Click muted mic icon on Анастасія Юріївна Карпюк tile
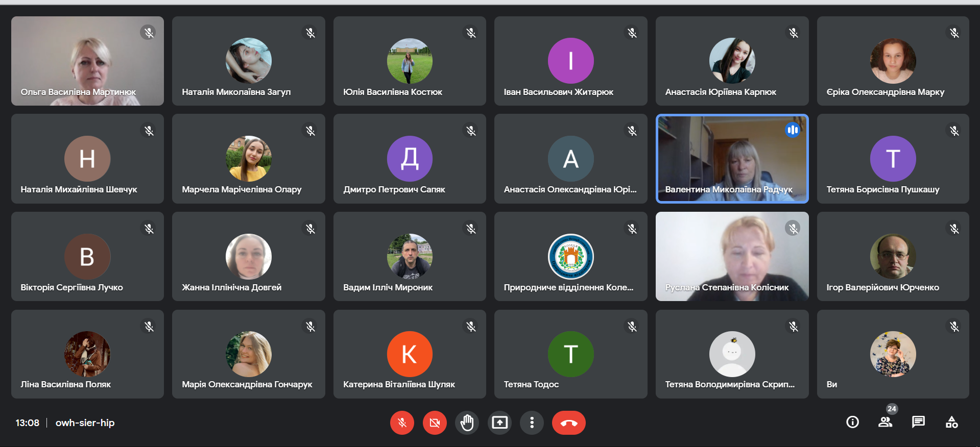The height and width of the screenshot is (447, 980). pos(793,33)
